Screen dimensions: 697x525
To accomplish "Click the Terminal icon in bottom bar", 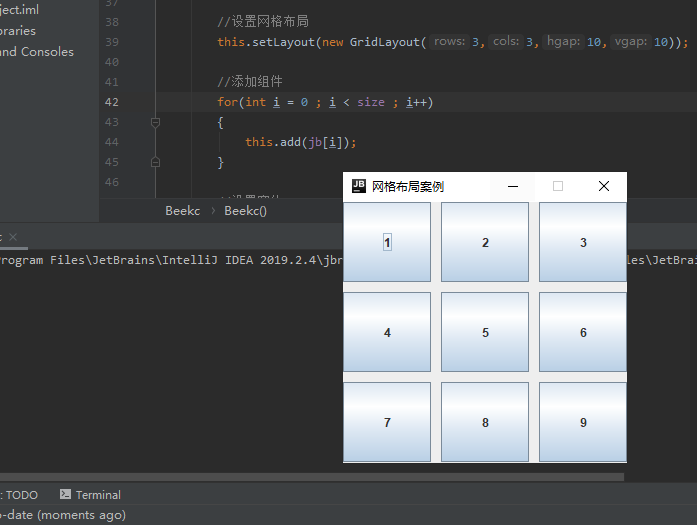I will [x=65, y=494].
